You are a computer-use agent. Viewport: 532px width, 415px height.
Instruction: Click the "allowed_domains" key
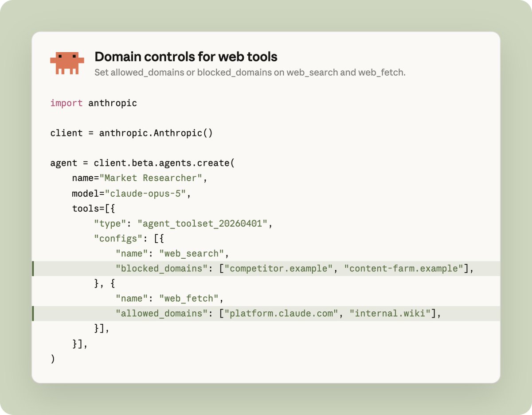[x=161, y=314]
